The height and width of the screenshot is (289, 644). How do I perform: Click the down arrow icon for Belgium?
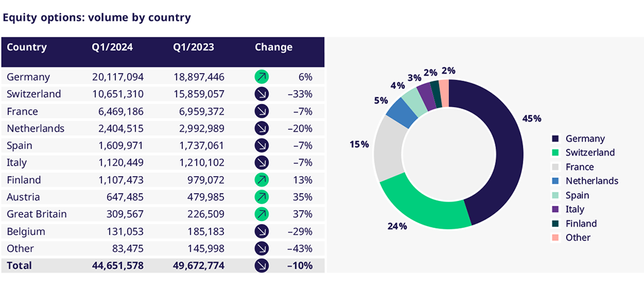[262, 231]
